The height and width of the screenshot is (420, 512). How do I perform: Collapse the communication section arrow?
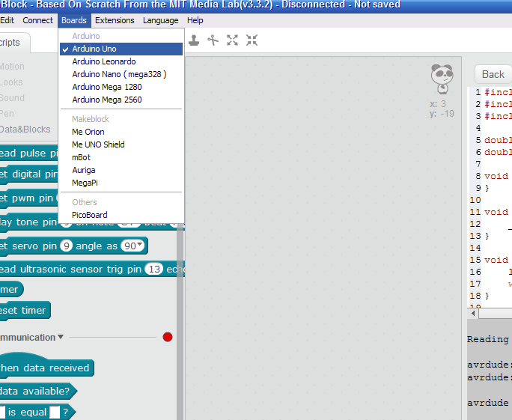click(x=61, y=337)
